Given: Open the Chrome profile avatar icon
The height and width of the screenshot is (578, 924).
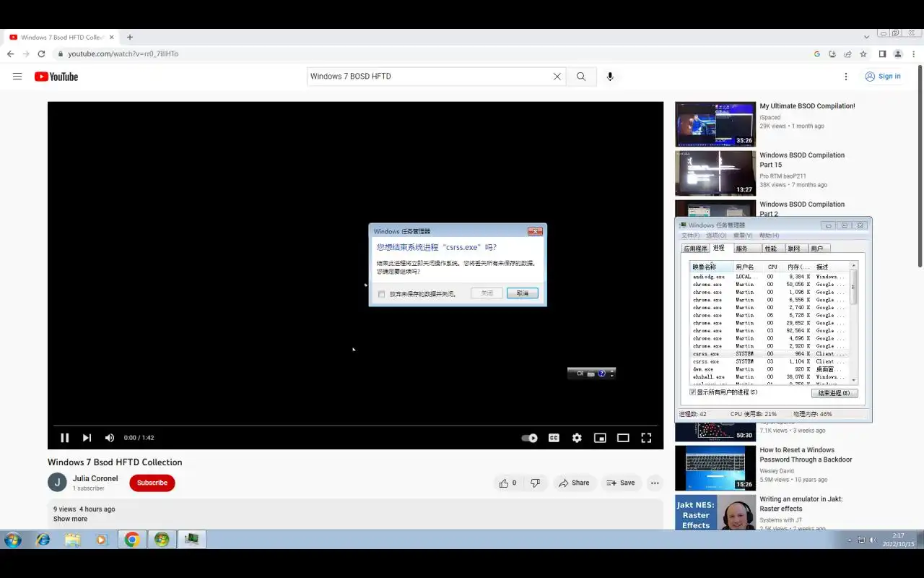Looking at the screenshot, I should coord(898,54).
